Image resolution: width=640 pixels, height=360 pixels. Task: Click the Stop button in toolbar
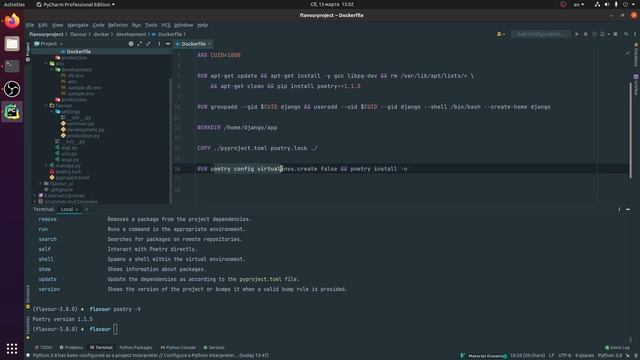pyautogui.click(x=616, y=34)
